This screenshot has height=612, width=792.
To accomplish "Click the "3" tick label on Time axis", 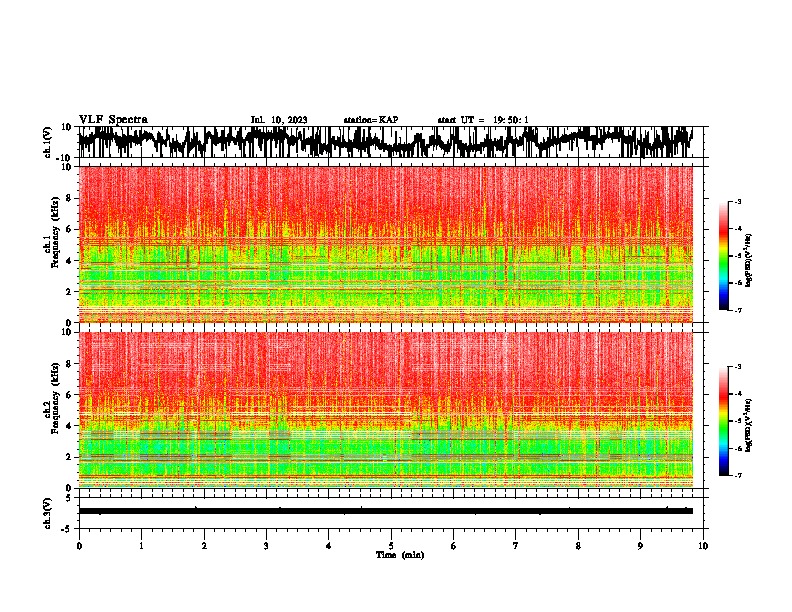I will (x=266, y=546).
